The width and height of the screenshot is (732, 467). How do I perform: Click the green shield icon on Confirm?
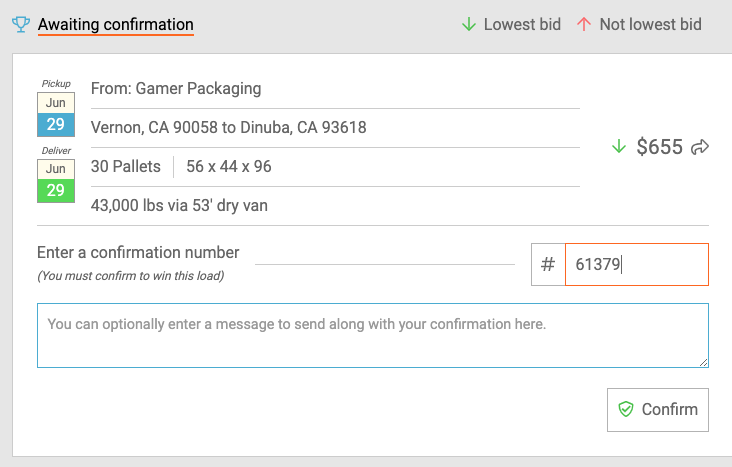coord(626,409)
